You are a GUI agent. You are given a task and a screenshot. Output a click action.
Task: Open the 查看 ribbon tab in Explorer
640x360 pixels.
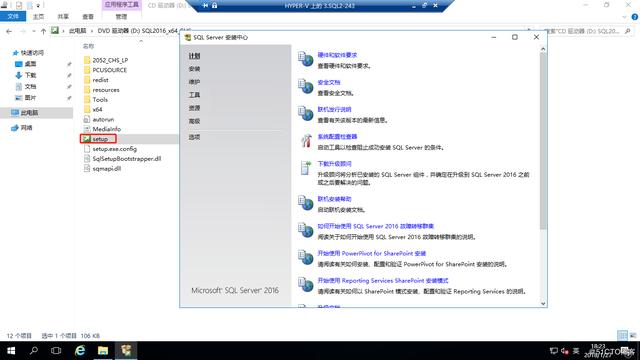88,17
